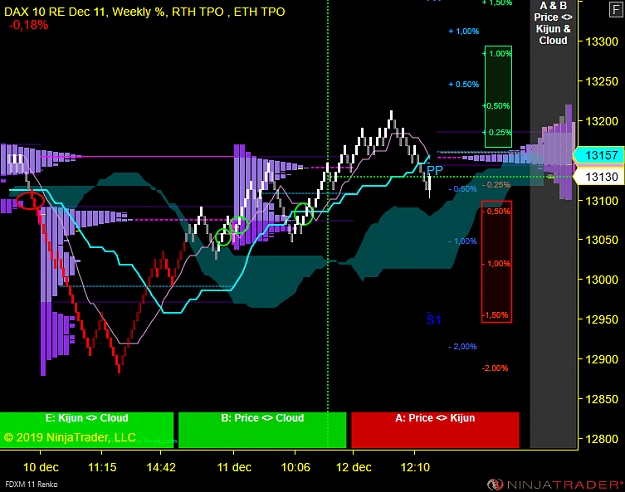This screenshot has height=492, width=625.
Task: Click the 12850 price axis label
Action: (x=601, y=399)
